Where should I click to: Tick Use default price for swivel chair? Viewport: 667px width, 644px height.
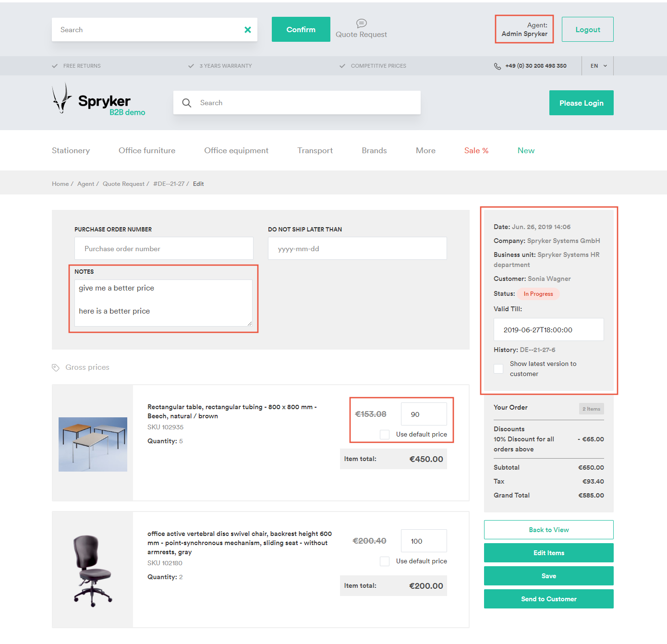(385, 561)
